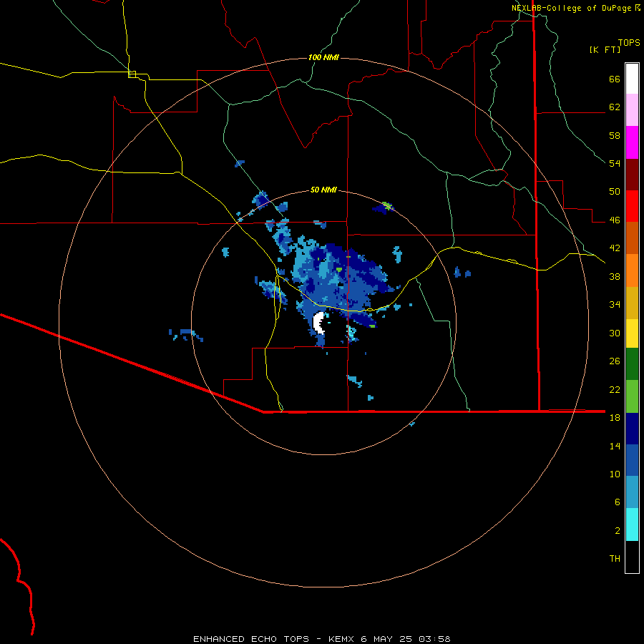Click the magenta swatch above 58 label
The height and width of the screenshot is (644, 644).
coord(632,142)
